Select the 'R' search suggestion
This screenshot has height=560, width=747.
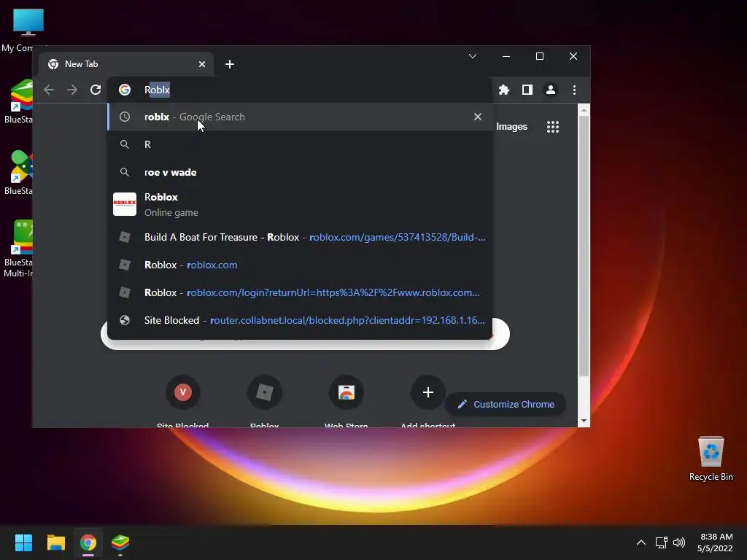click(x=300, y=144)
